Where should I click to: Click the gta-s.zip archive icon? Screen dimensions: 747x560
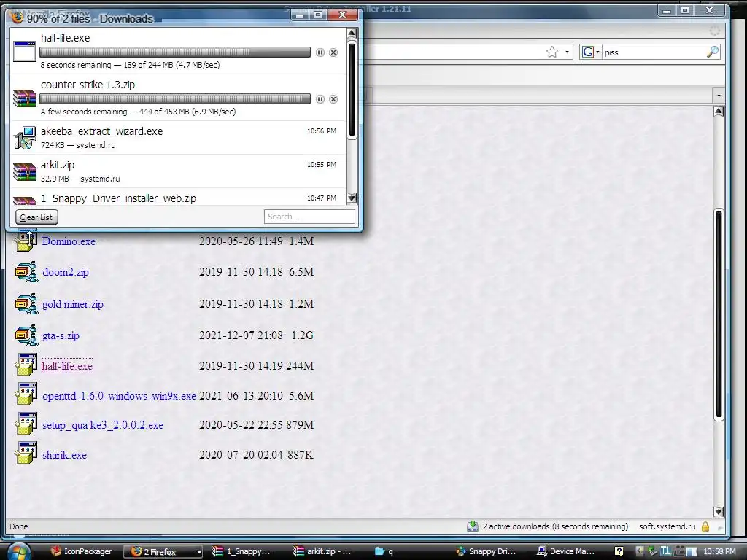pos(26,335)
